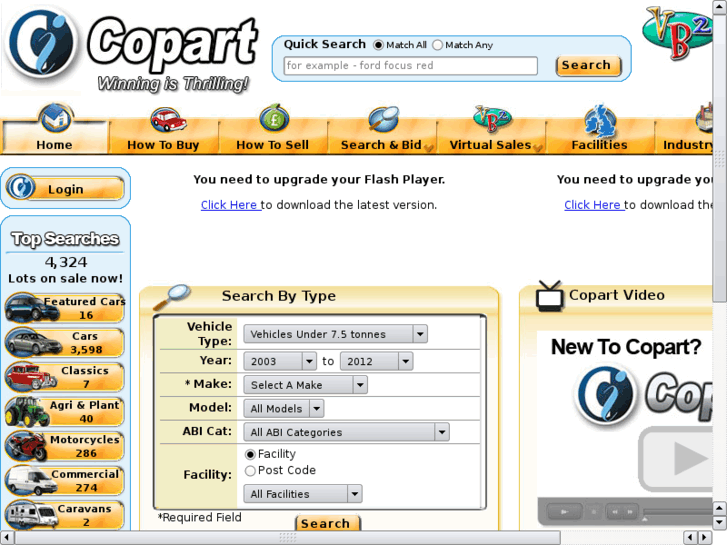The height and width of the screenshot is (545, 727).
Task: Click the video play control button
Action: (564, 512)
